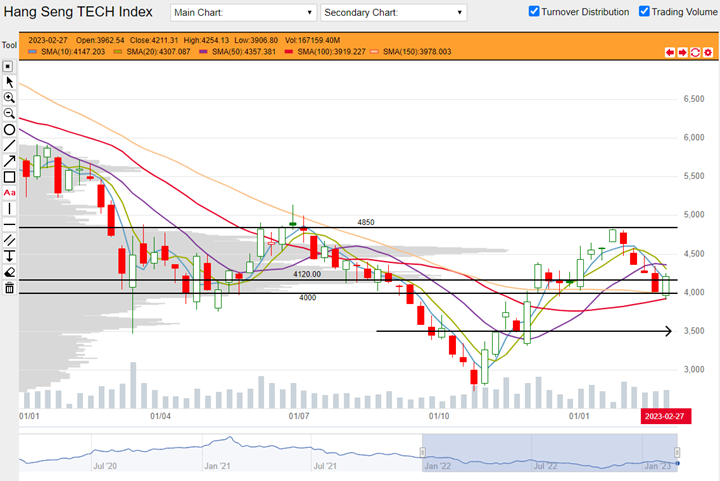Screen dimensions: 720x481
Task: Click the 01/10 date axis label
Action: pyautogui.click(x=439, y=416)
